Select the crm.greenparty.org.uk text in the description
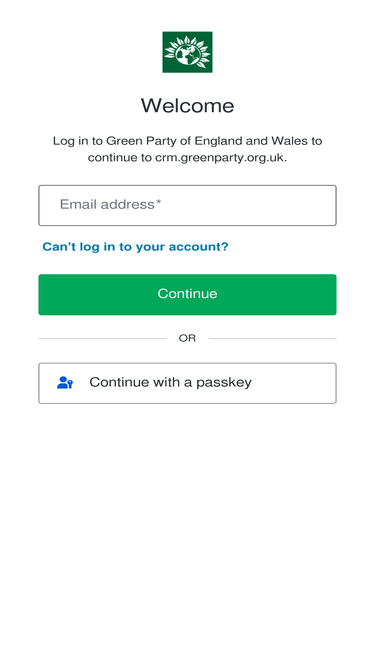 221,158
